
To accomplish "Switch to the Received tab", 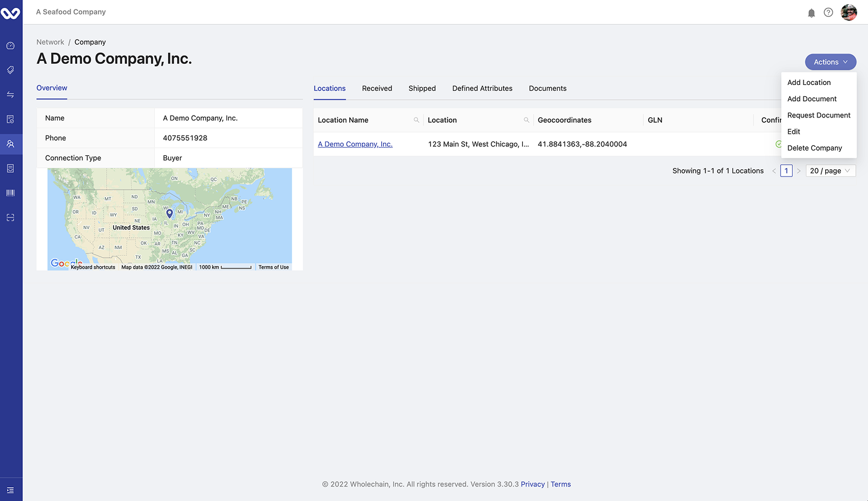I will (x=376, y=89).
